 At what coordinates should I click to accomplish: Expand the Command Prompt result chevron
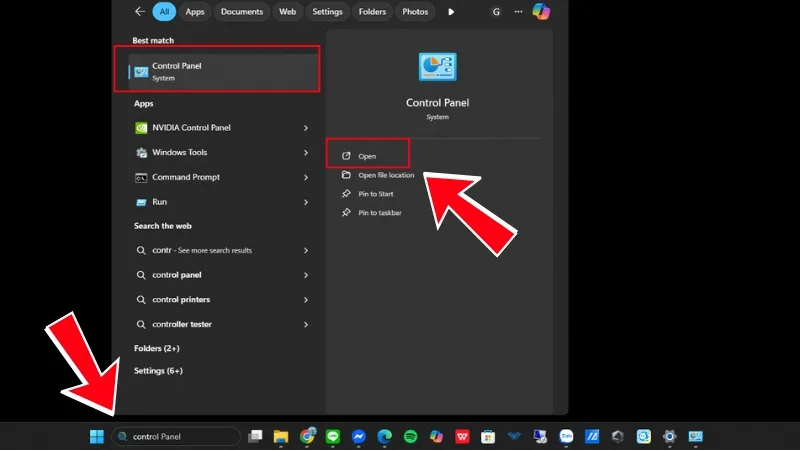coord(305,177)
